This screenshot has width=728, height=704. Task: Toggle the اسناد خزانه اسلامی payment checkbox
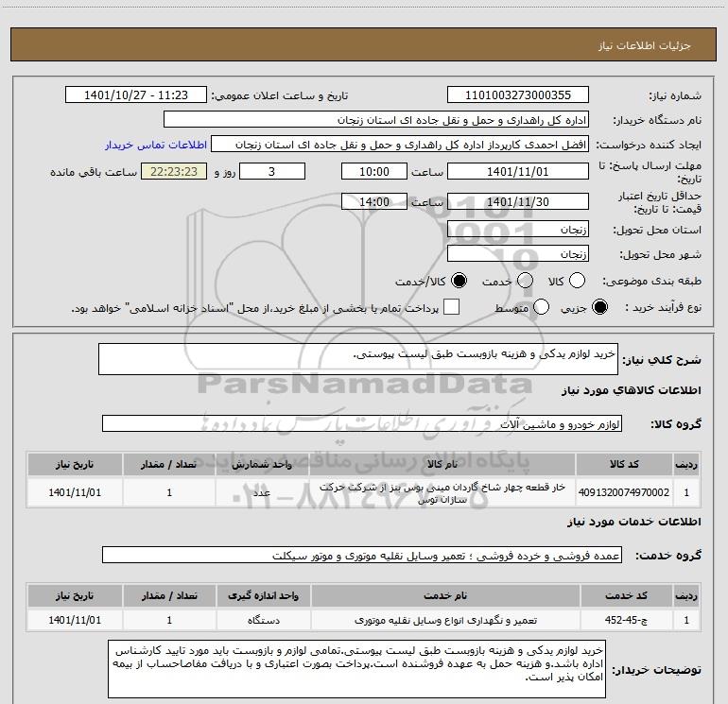451,307
